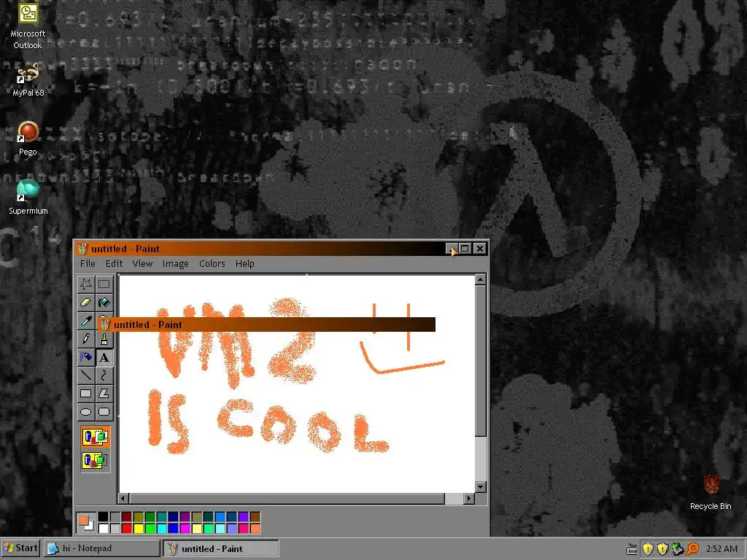Viewport: 747px width, 560px height.
Task: Open the Image menu
Action: point(175,263)
